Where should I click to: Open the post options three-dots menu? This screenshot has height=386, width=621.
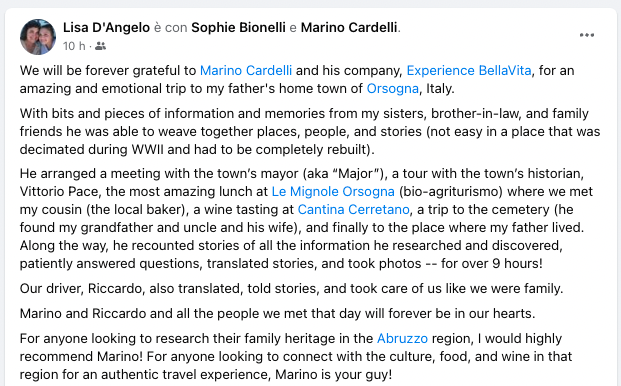(x=587, y=35)
